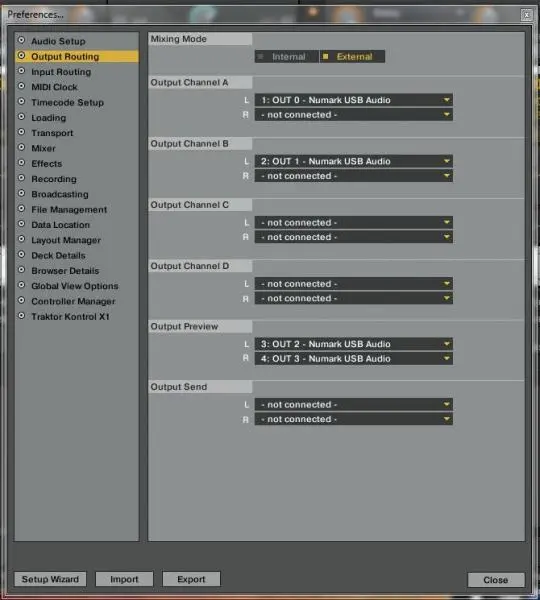Open the Recording preferences

pyautogui.click(x=54, y=179)
